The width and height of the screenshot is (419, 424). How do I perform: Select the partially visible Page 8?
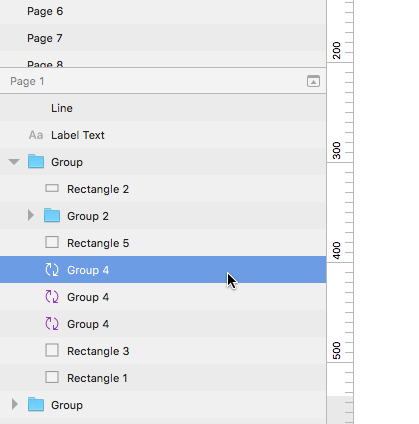(x=163, y=59)
